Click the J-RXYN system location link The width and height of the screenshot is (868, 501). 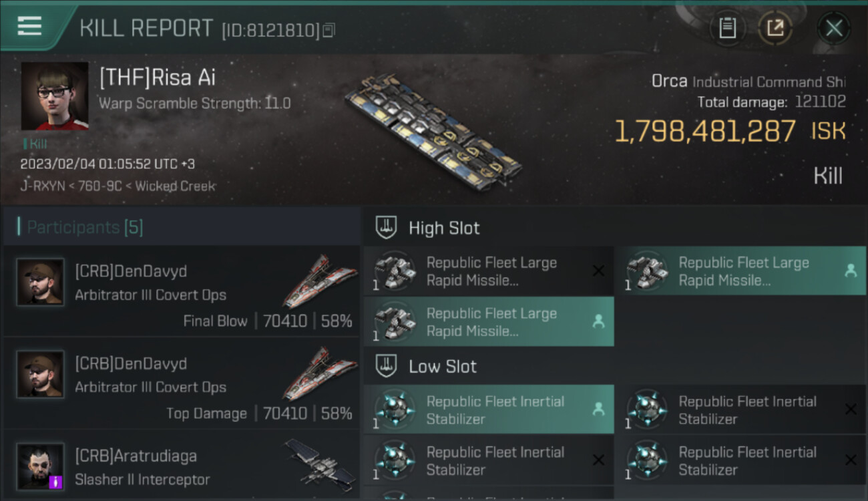[x=37, y=186]
